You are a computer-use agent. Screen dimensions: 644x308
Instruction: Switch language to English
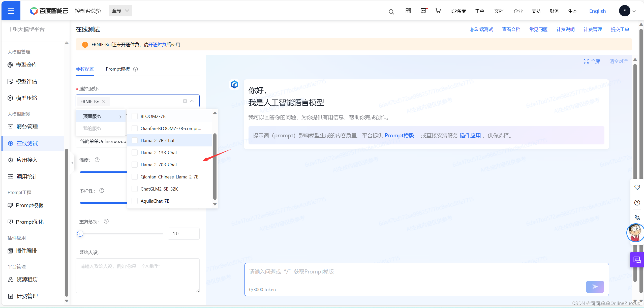coord(597,11)
